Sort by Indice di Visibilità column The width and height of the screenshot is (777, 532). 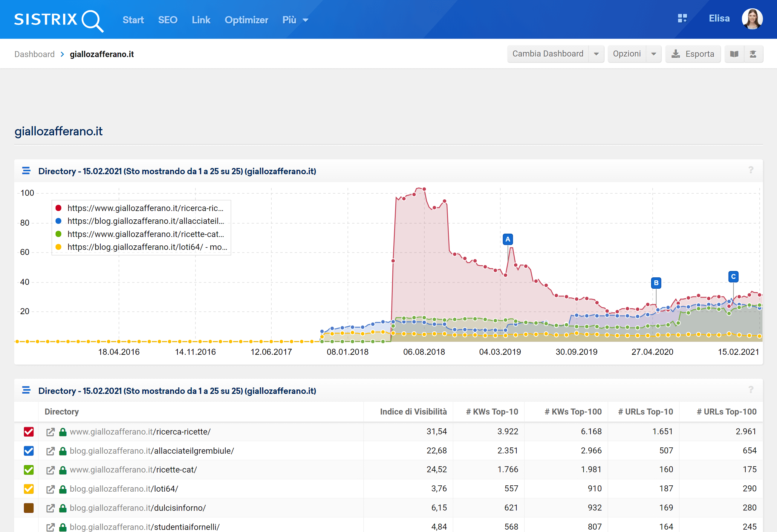coord(413,412)
